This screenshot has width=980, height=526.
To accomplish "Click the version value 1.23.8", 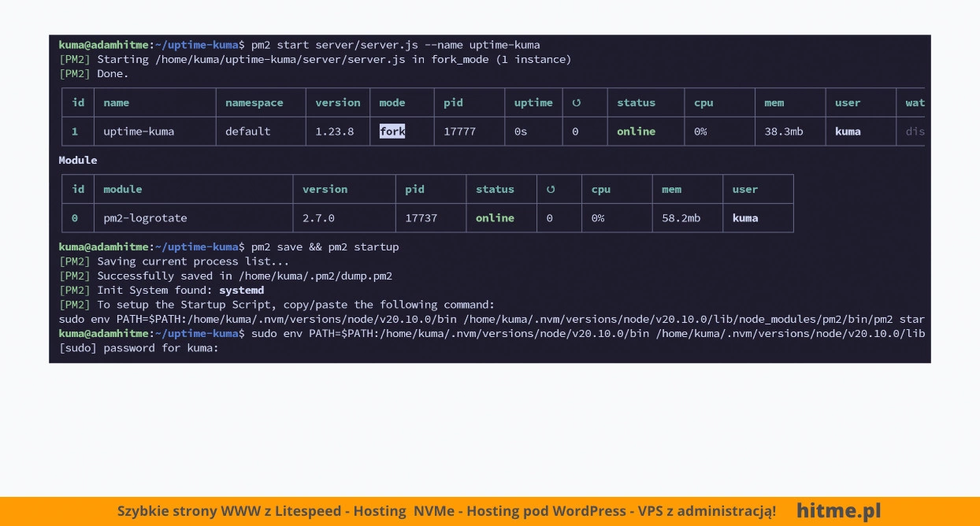I will coord(335,131).
